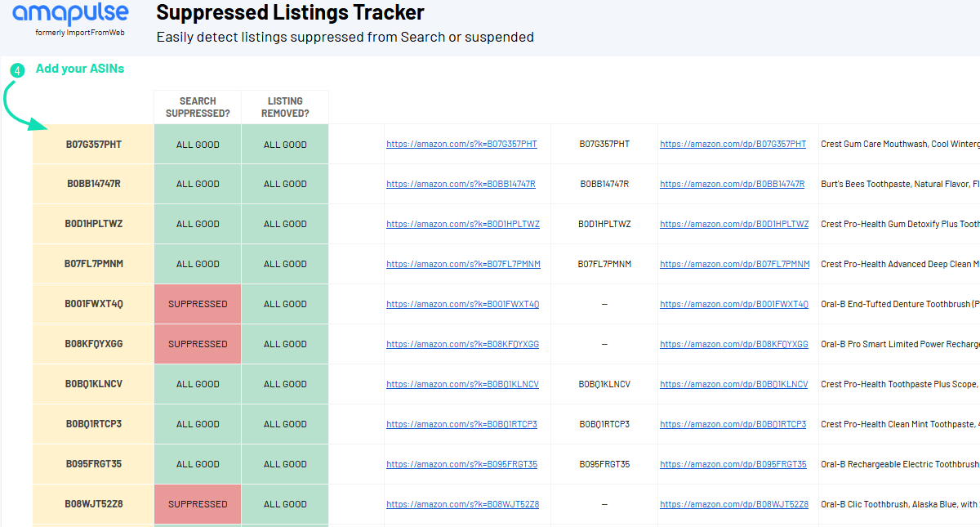980x527 pixels.
Task: Select title cell Oral-B Clic Toothbrush, Alaska Blue
Action: click(900, 504)
